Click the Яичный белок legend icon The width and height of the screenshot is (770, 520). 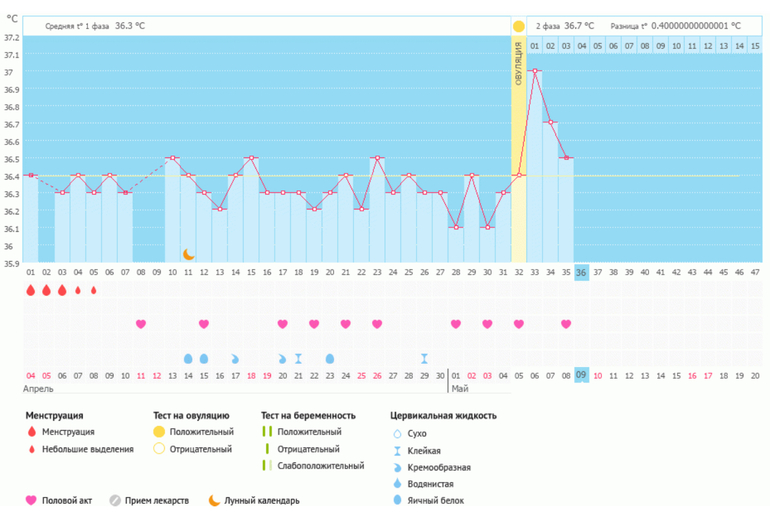(x=396, y=500)
